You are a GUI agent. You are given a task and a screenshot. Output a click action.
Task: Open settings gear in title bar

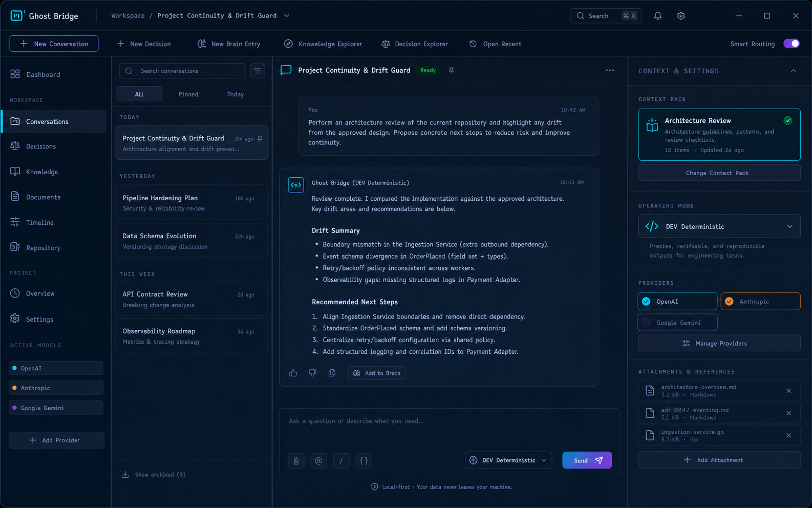tap(680, 16)
